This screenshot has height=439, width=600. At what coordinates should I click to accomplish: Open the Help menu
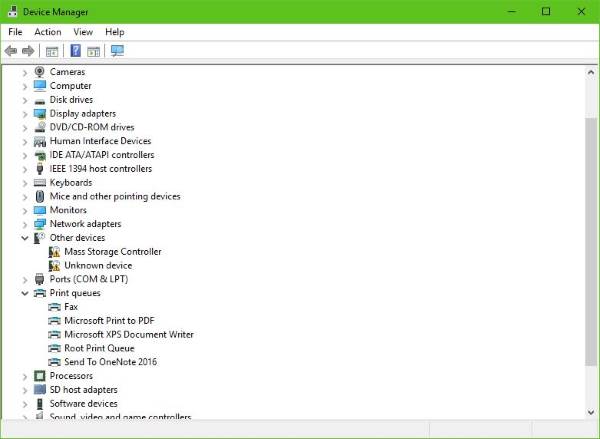[115, 32]
